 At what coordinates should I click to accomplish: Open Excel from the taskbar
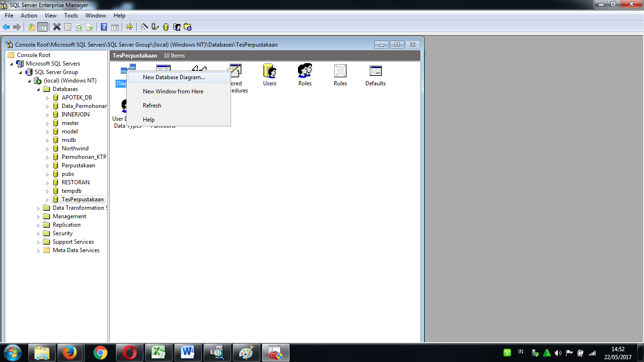click(158, 353)
